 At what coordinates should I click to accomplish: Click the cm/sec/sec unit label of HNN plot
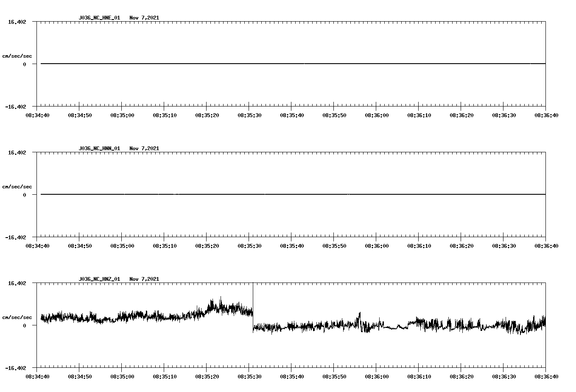tap(17, 187)
